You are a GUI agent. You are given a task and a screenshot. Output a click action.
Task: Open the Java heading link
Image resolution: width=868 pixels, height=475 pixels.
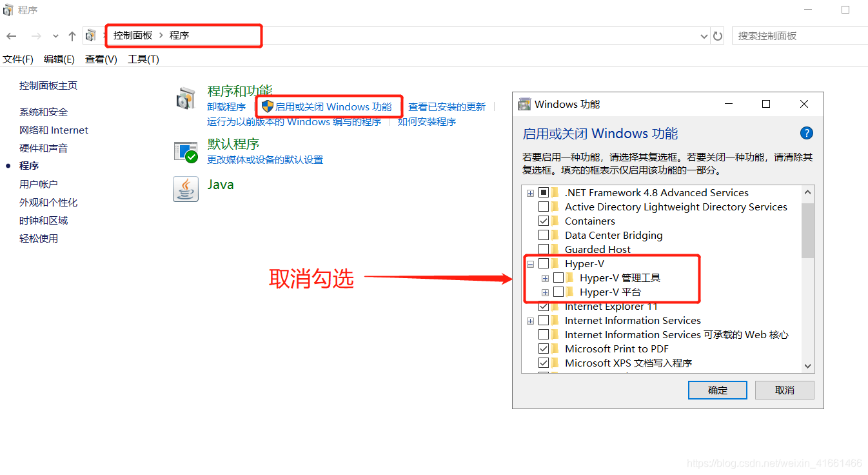(221, 185)
